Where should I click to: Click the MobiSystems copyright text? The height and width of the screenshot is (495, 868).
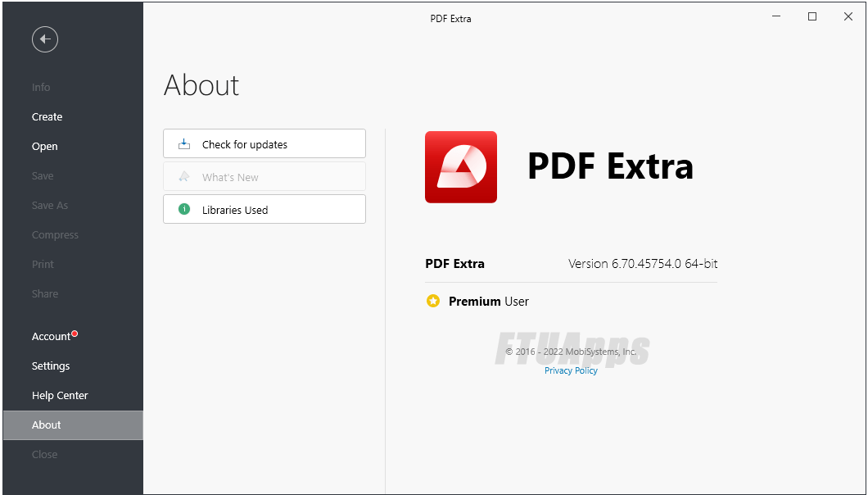(571, 352)
